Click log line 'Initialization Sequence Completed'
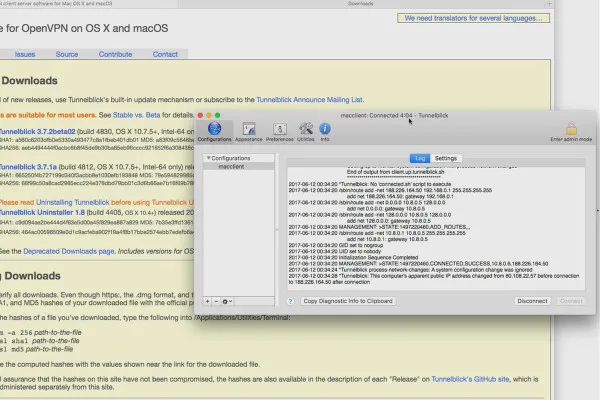 (353, 258)
